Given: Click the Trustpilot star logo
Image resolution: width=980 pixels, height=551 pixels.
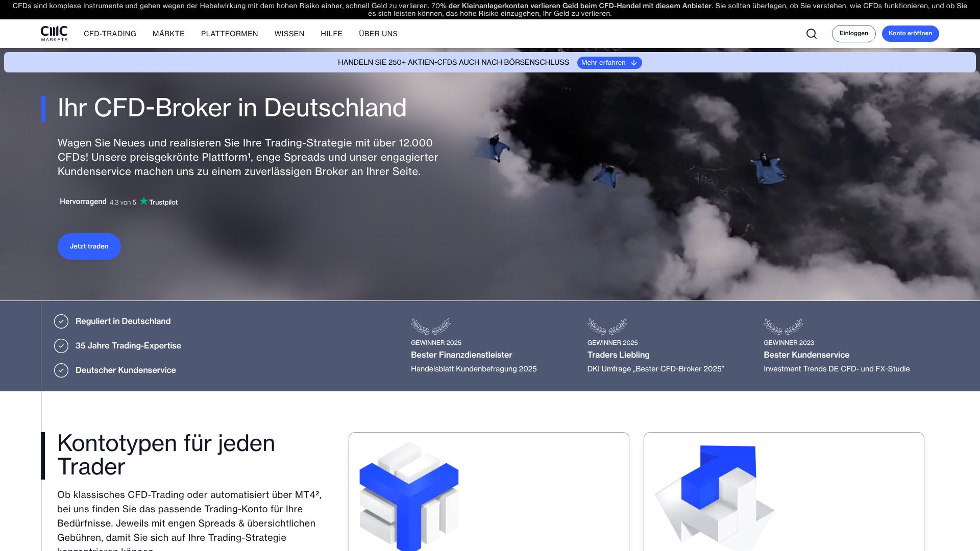Looking at the screenshot, I should click(144, 202).
